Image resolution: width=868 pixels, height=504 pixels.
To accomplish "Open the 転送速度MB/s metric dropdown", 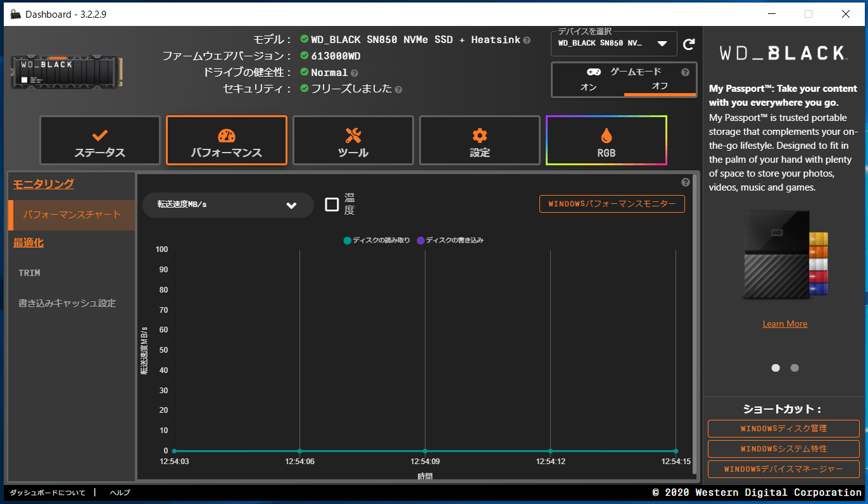I will [228, 205].
